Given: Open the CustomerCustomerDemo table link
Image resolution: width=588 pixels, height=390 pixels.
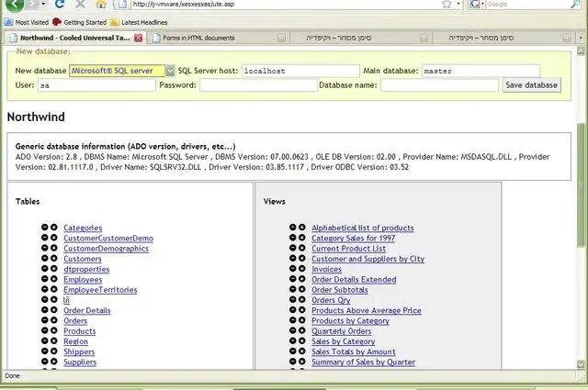Looking at the screenshot, I should [x=108, y=239].
